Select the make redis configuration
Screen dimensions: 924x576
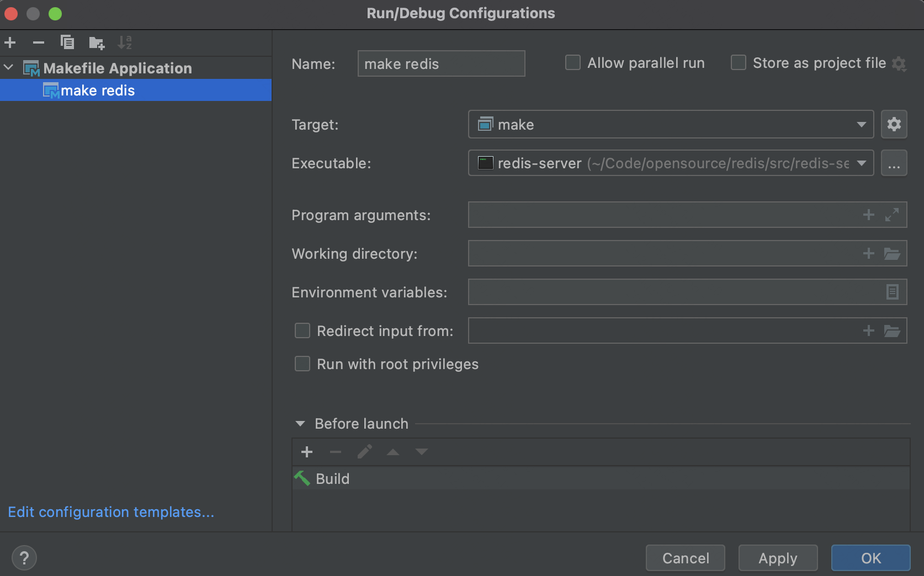pyautogui.click(x=98, y=90)
